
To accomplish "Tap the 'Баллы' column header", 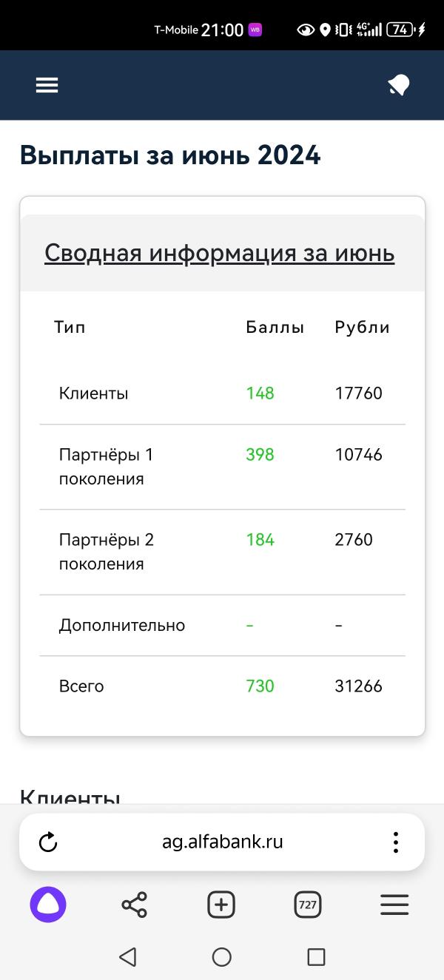I will 275,328.
